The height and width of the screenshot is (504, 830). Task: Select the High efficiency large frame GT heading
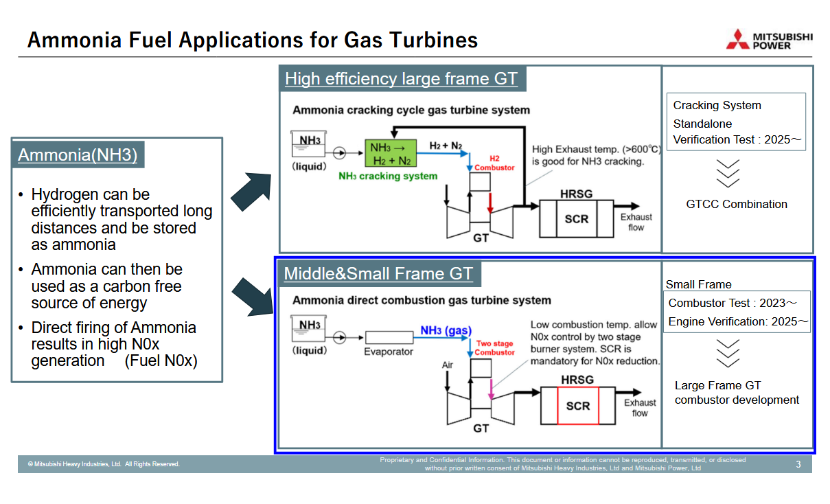(401, 79)
